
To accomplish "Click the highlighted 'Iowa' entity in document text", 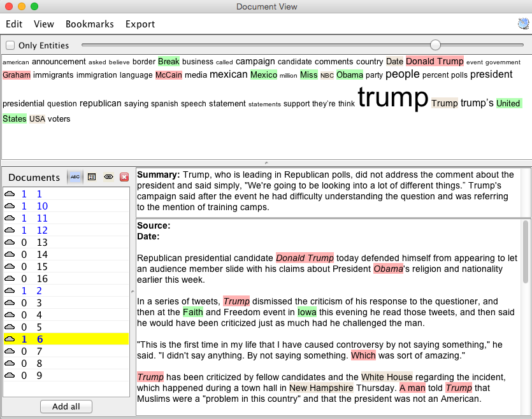I will (x=306, y=312).
